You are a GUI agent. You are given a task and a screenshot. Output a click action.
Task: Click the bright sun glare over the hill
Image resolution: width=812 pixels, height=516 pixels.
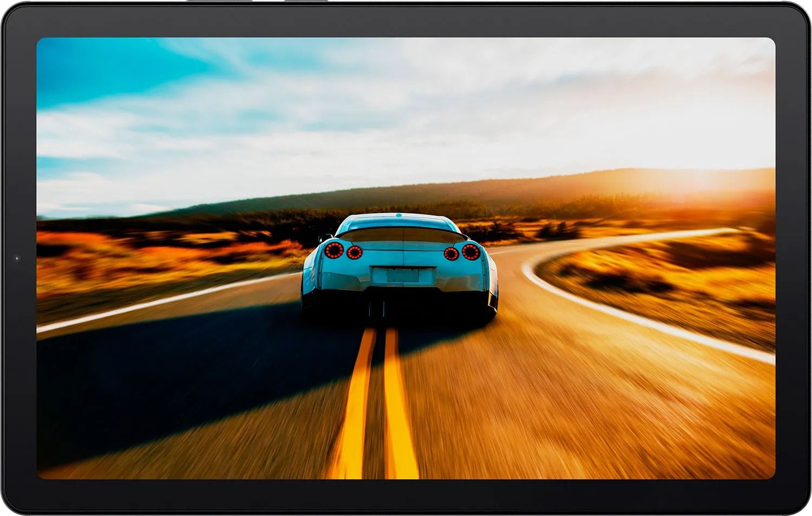tap(704, 181)
